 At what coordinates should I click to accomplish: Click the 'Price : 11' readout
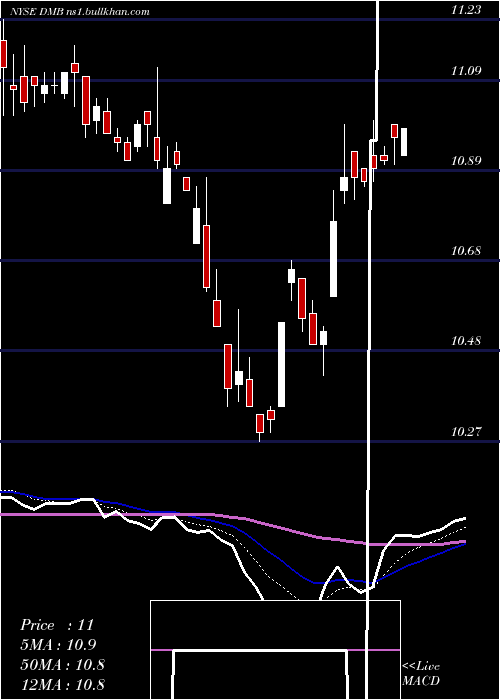coord(57,625)
